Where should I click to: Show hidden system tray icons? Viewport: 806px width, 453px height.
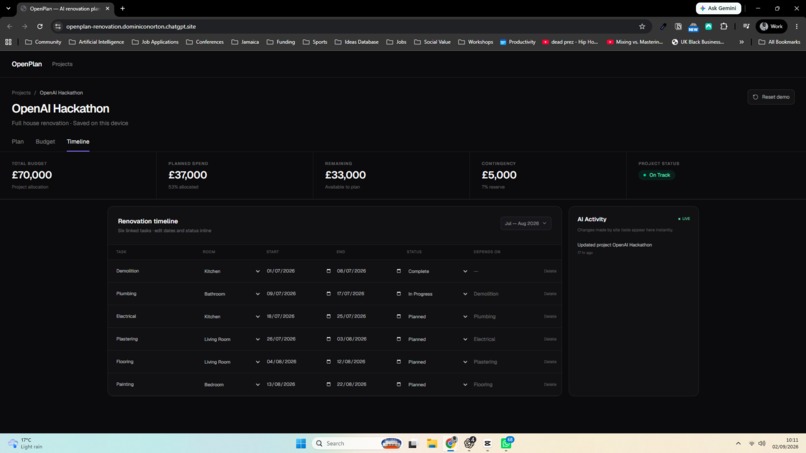click(738, 443)
